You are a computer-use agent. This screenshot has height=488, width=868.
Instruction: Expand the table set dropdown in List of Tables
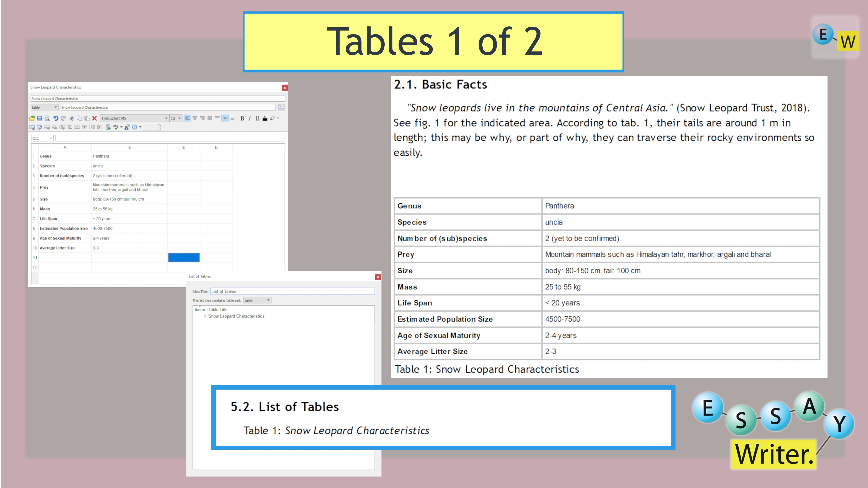(x=268, y=300)
